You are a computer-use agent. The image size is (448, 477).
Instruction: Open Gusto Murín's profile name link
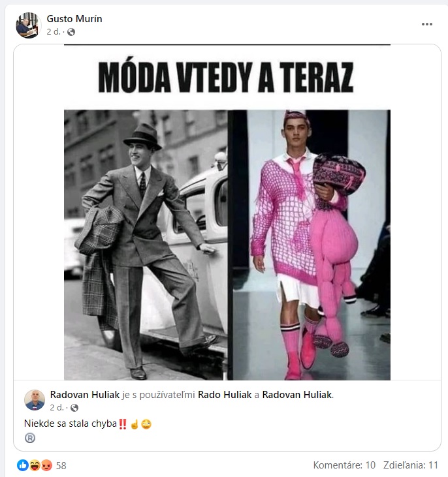(x=74, y=19)
